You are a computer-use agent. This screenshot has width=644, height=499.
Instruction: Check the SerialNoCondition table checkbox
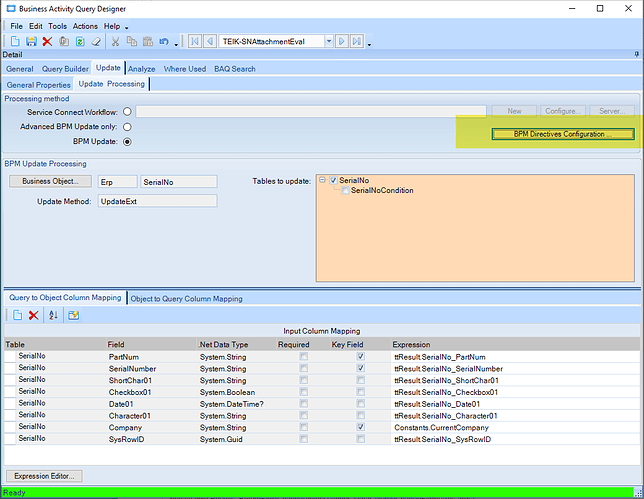pos(345,190)
